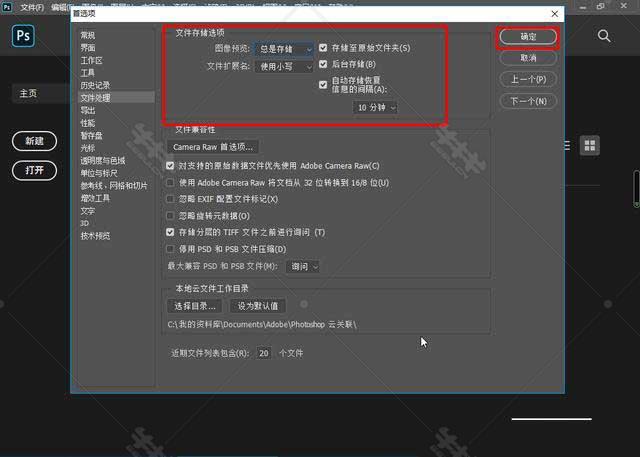Go to previous with 上一个(P)

(x=528, y=79)
